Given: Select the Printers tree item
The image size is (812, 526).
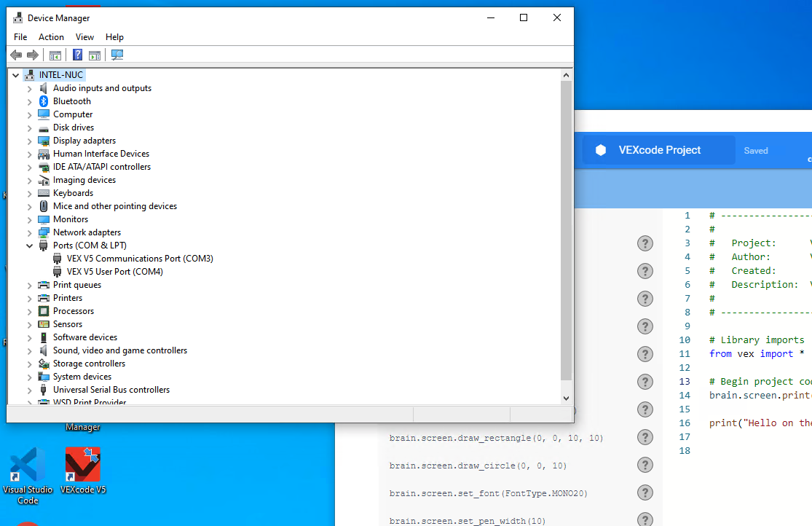Looking at the screenshot, I should (68, 298).
